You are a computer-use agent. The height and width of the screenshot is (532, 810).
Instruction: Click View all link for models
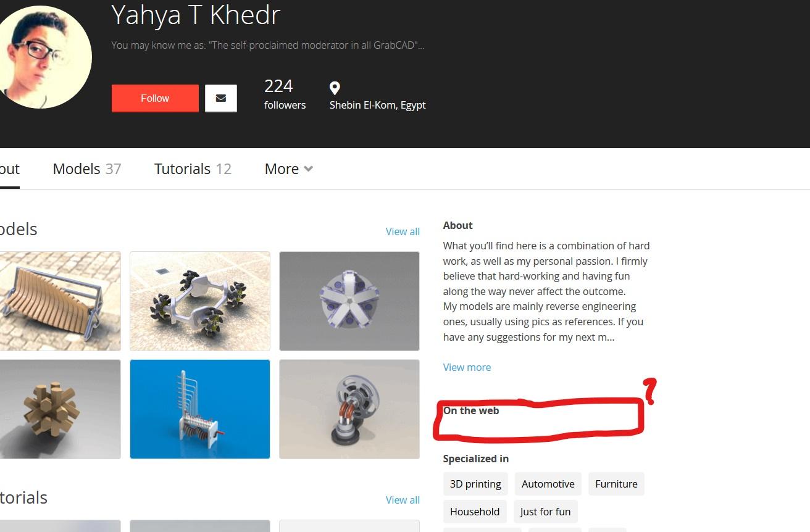pos(403,231)
